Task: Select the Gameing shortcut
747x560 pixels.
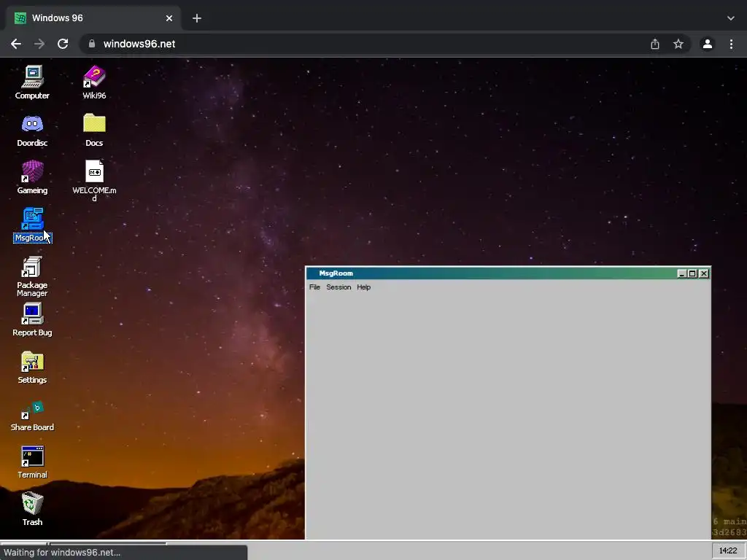Action: click(x=32, y=177)
